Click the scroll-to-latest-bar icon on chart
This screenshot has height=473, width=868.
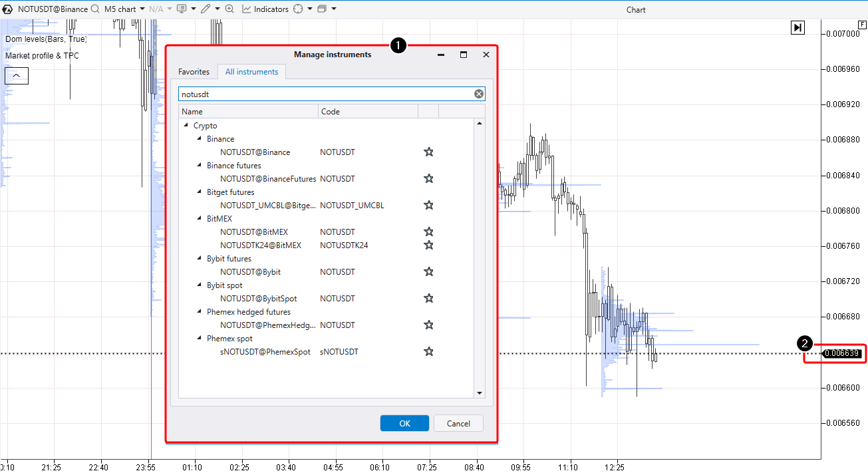[x=797, y=27]
